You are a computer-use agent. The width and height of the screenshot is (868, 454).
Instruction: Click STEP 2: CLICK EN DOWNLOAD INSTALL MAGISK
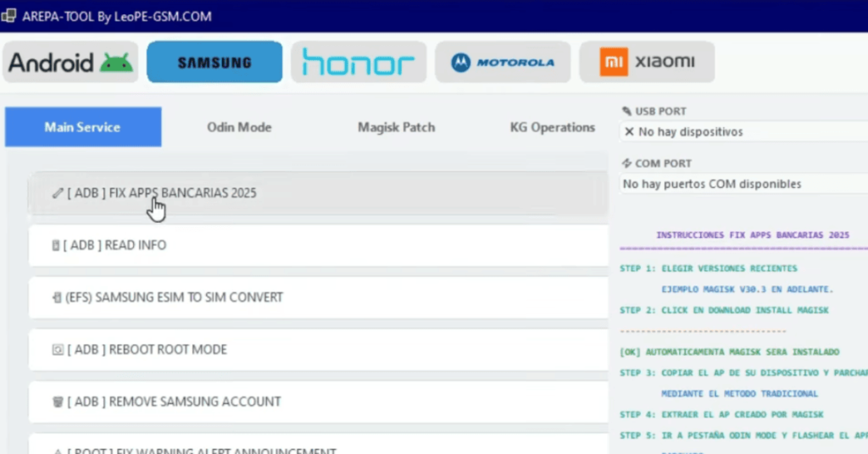pyautogui.click(x=724, y=310)
